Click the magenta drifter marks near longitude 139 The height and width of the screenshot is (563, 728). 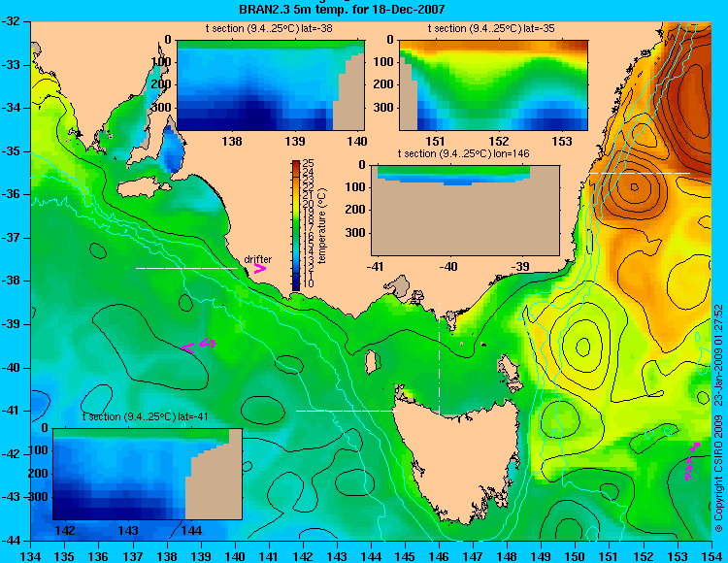click(199, 346)
